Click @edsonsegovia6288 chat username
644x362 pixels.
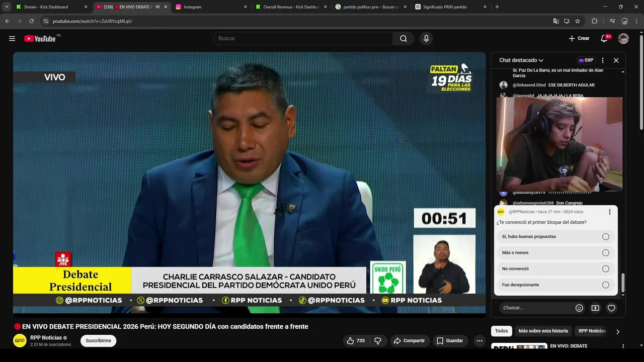533,203
